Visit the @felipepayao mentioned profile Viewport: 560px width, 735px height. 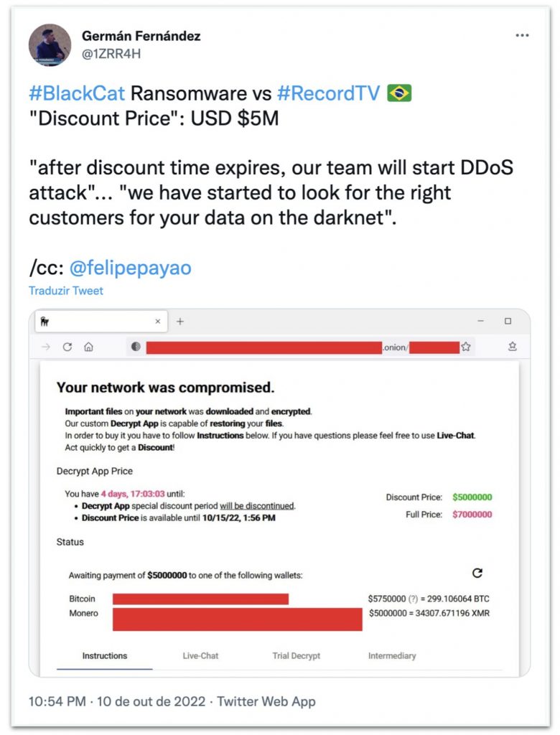pyautogui.click(x=130, y=268)
